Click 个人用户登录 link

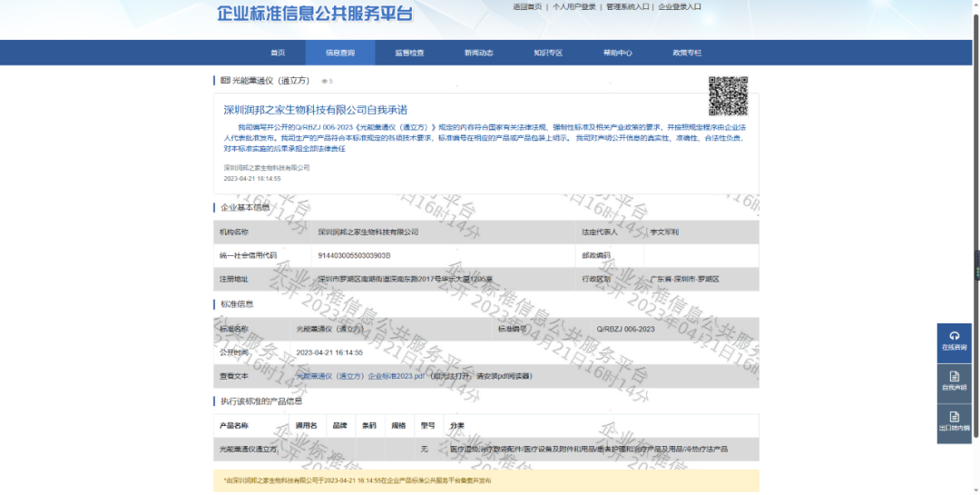[x=573, y=7]
